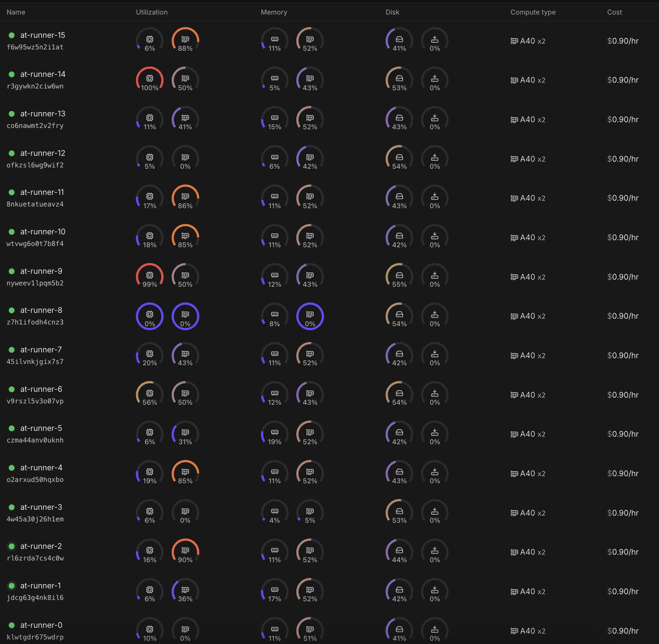
Task: Open the at-runner-15 pod
Action: pyautogui.click(x=43, y=35)
